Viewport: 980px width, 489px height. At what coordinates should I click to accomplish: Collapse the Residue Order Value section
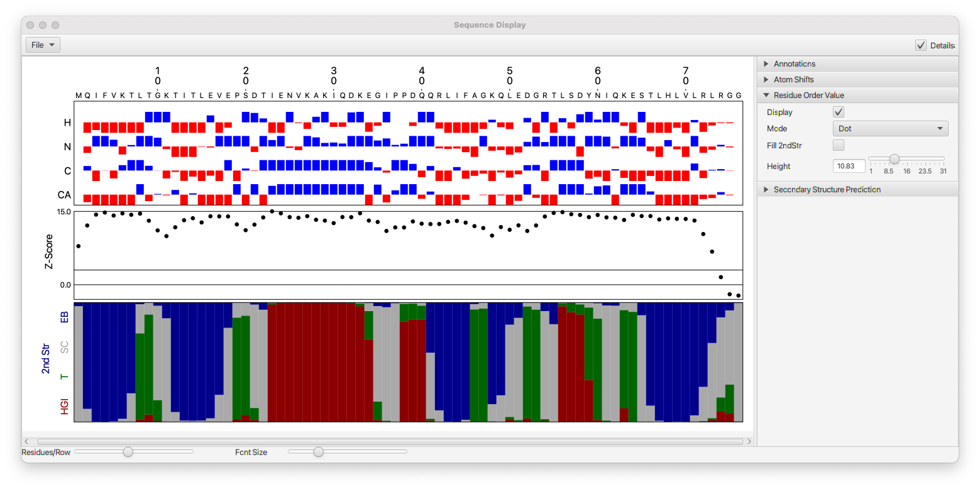857,95
